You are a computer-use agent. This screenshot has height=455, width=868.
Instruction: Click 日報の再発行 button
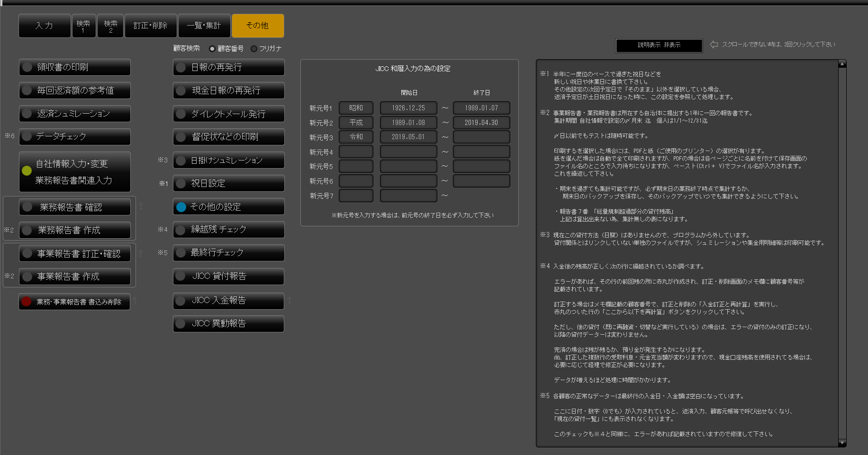(229, 67)
